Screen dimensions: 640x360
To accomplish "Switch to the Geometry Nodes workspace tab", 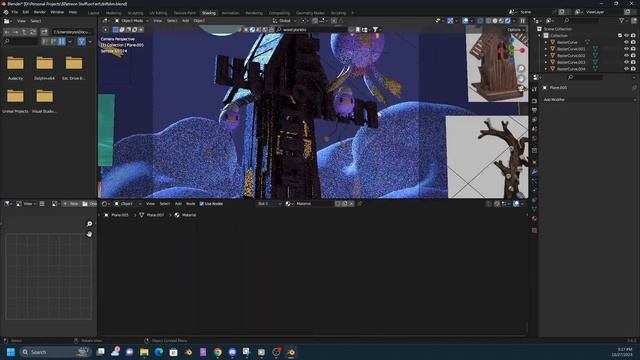I will (x=310, y=13).
